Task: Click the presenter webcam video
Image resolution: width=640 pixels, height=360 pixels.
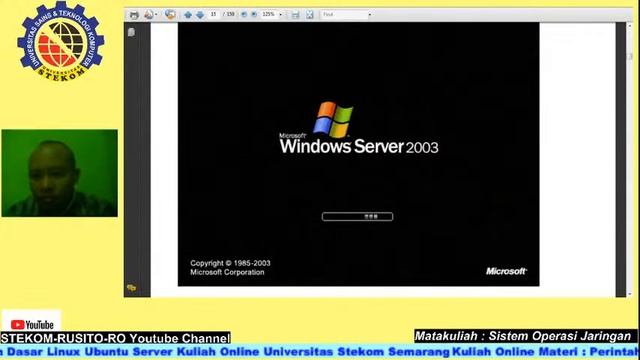Action: click(x=60, y=173)
